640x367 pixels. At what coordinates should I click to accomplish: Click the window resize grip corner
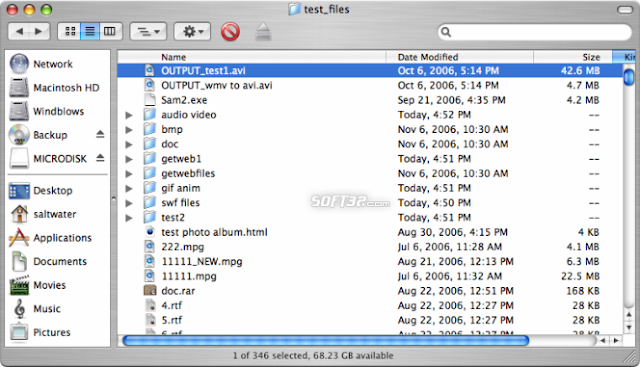coord(629,356)
